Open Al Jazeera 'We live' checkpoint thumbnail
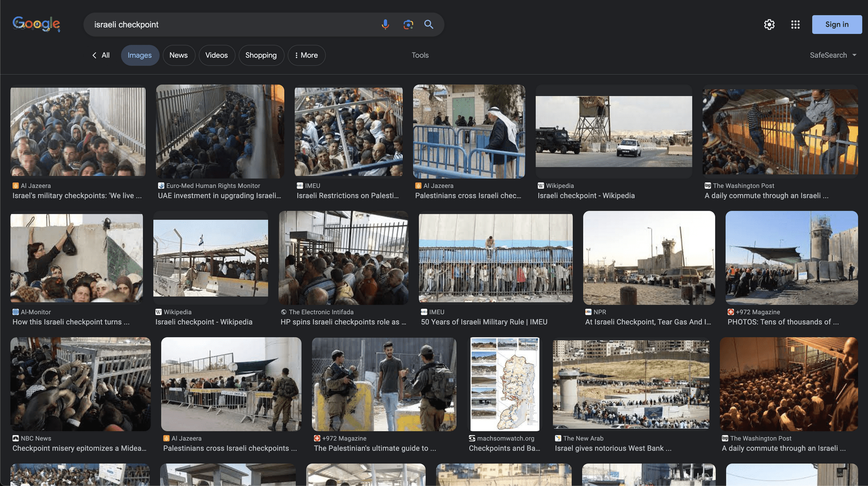 click(78, 132)
